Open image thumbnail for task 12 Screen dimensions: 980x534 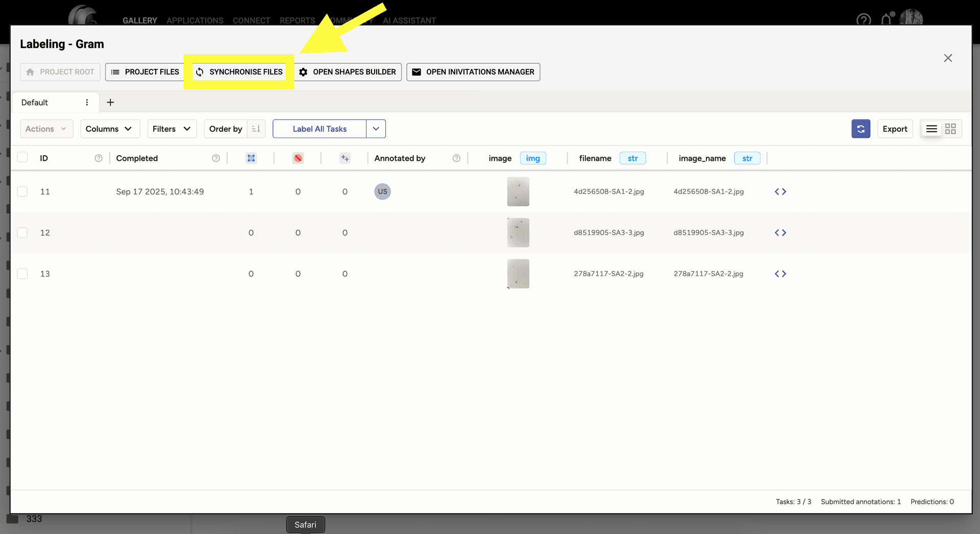click(518, 233)
